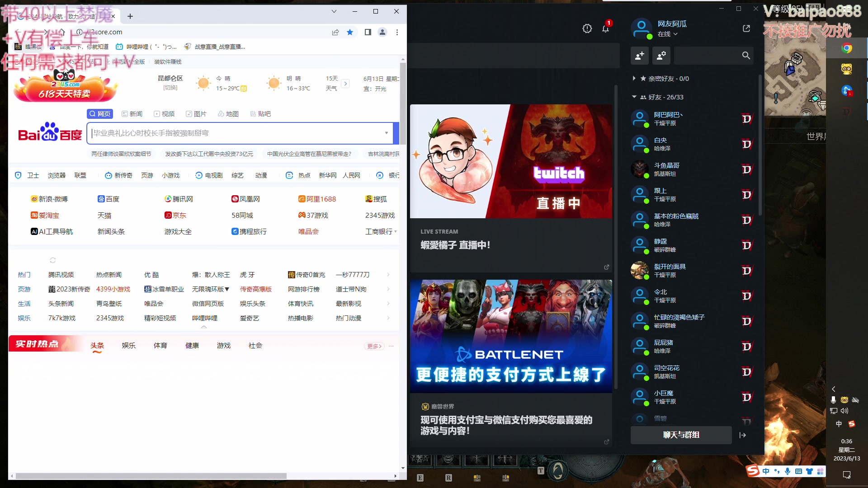Image resolution: width=868 pixels, height=488 pixels.
Task: Open the 聊天与群组 button
Action: pyautogui.click(x=681, y=435)
